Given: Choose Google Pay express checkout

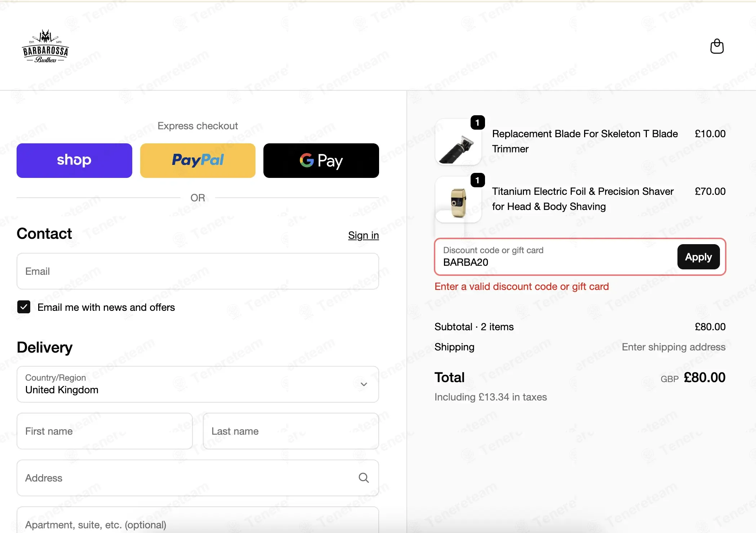Looking at the screenshot, I should [x=321, y=161].
